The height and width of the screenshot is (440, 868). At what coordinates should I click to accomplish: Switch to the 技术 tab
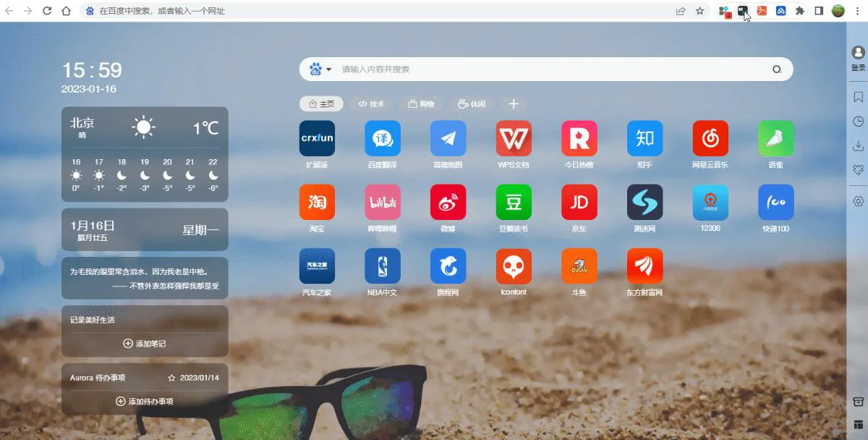(x=372, y=104)
